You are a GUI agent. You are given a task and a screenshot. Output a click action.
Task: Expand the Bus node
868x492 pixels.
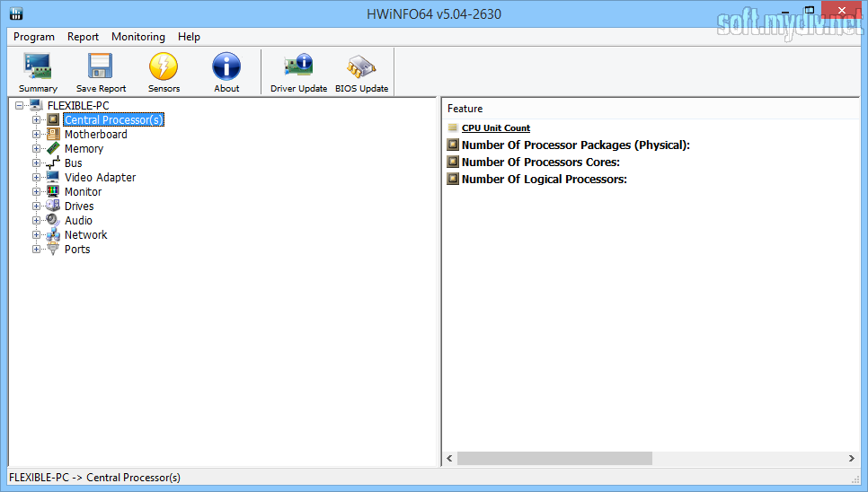click(x=36, y=163)
